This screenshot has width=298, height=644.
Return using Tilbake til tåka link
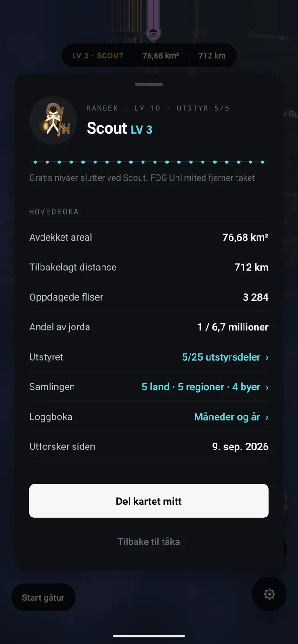(149, 542)
